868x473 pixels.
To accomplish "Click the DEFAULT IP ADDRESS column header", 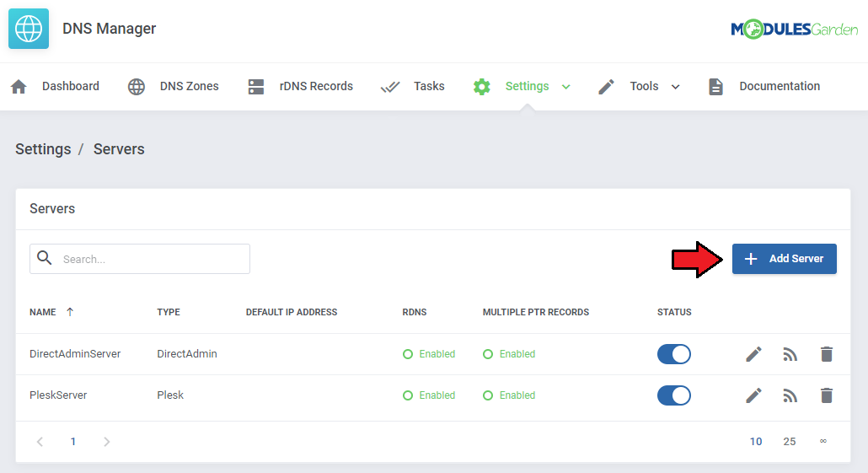I will point(292,312).
